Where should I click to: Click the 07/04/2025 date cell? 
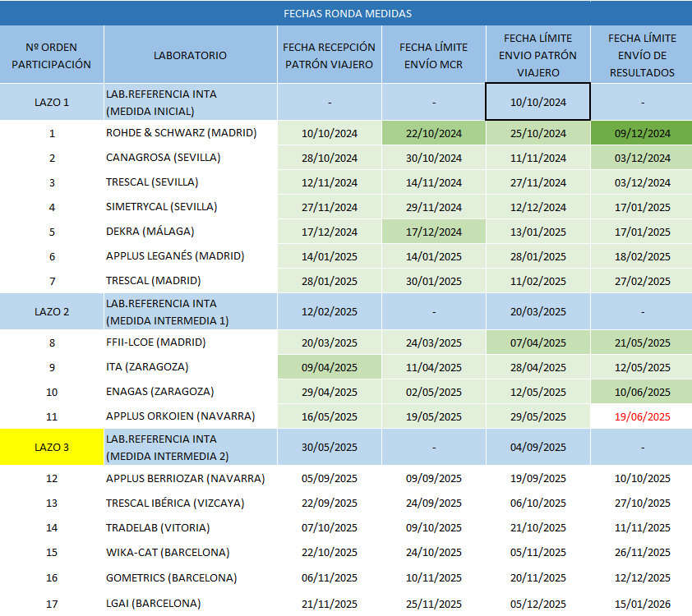point(538,342)
